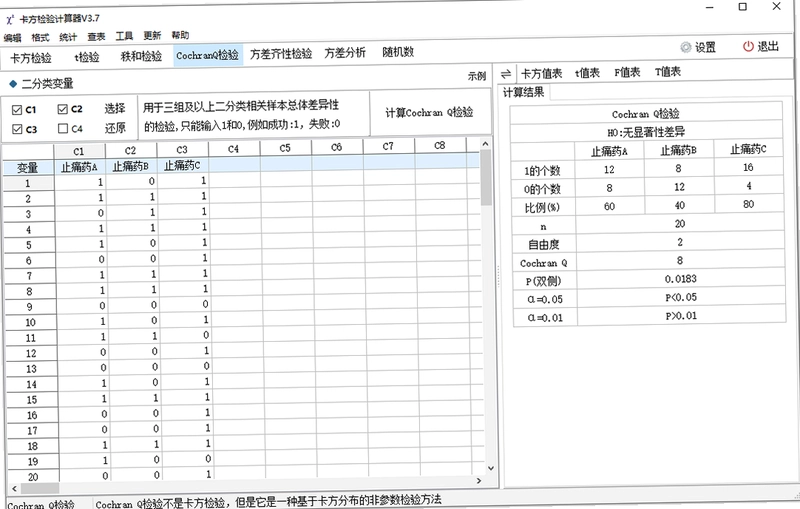Image resolution: width=800 pixels, height=509 pixels.
Task: Click the data grid scroll down arrow
Action: [x=491, y=468]
